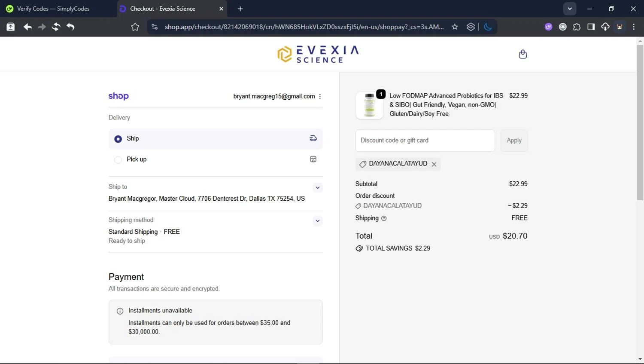
Task: Go back in the browser
Action: (x=27, y=27)
